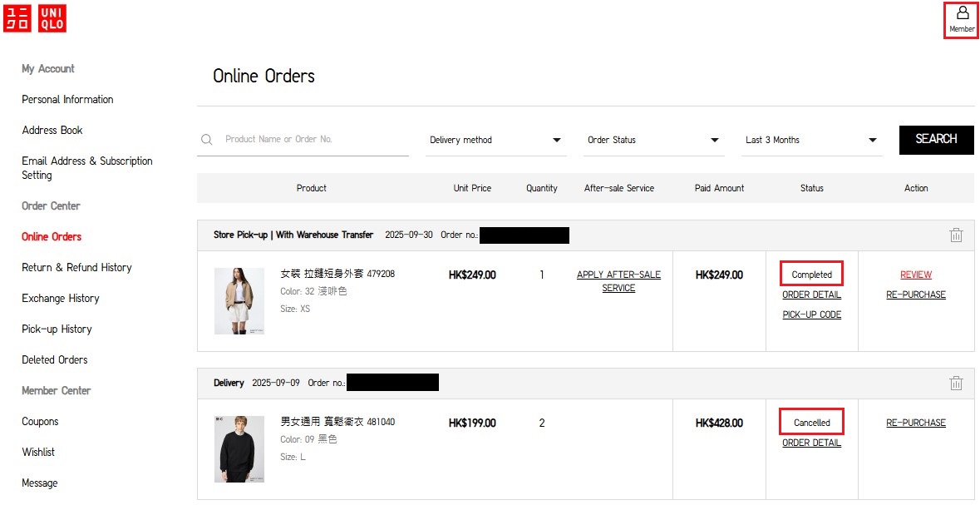Open Return & Refund History
This screenshot has height=505, width=980.
point(76,268)
